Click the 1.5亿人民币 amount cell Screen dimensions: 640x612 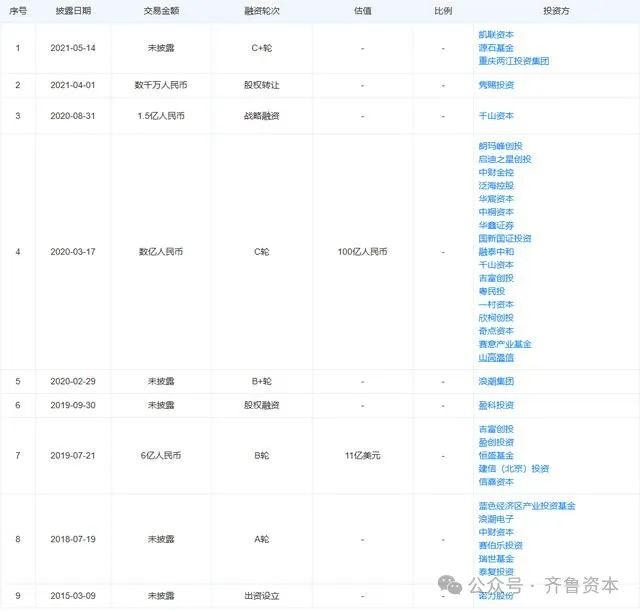coord(161,116)
